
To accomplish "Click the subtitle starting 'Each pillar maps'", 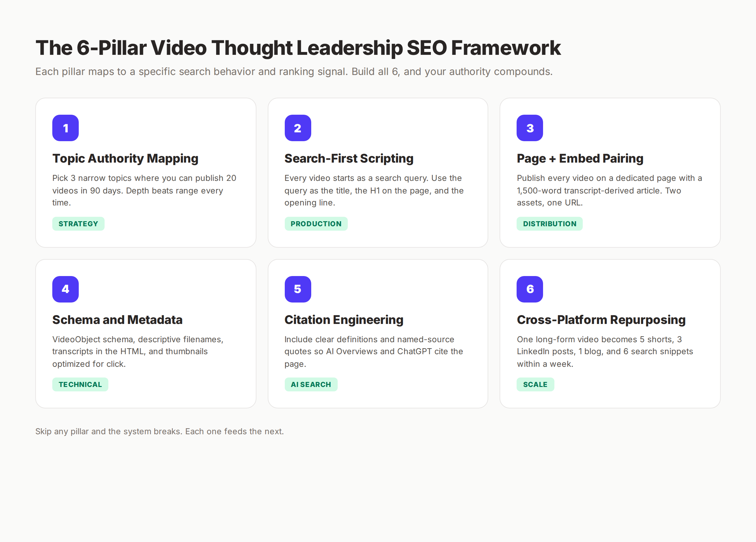I will pyautogui.click(x=294, y=72).
